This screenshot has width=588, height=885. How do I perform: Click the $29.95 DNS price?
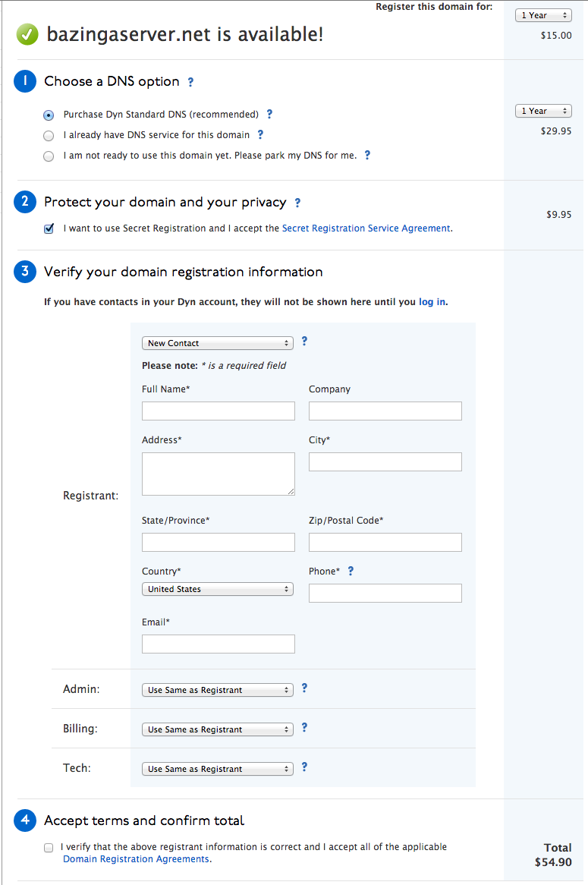coord(556,131)
